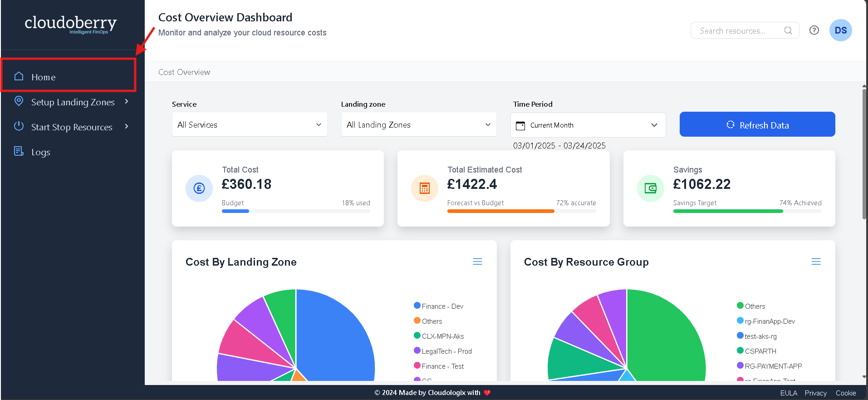868x400 pixels.
Task: Click the 74% Achieved label
Action: click(800, 203)
